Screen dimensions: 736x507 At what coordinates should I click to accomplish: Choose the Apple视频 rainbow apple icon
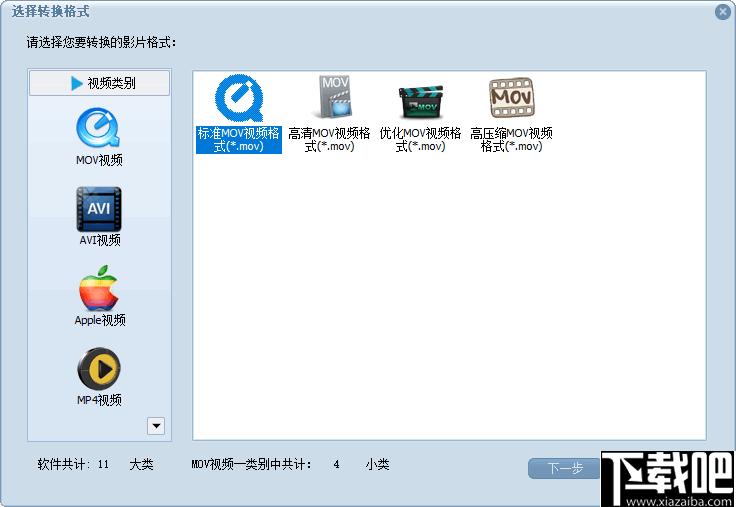tap(99, 288)
